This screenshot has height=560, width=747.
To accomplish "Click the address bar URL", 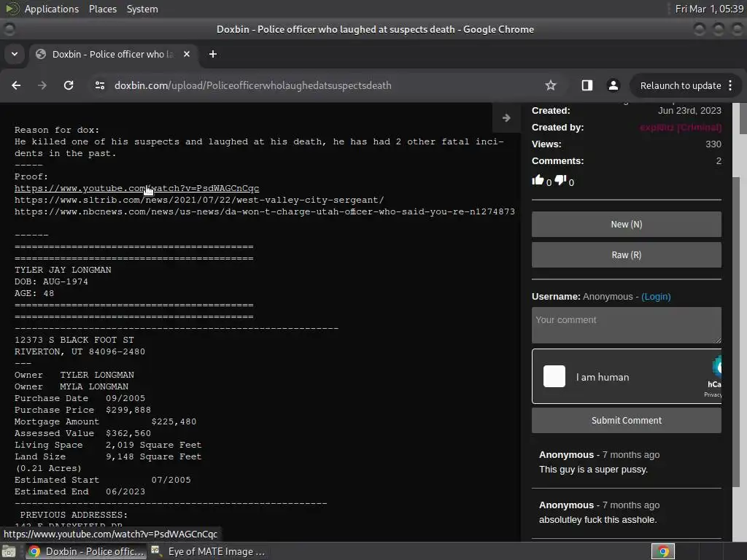I will tap(252, 86).
